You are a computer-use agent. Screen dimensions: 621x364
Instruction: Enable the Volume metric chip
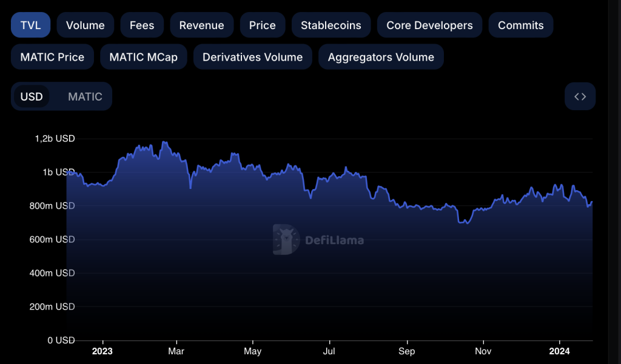[85, 25]
